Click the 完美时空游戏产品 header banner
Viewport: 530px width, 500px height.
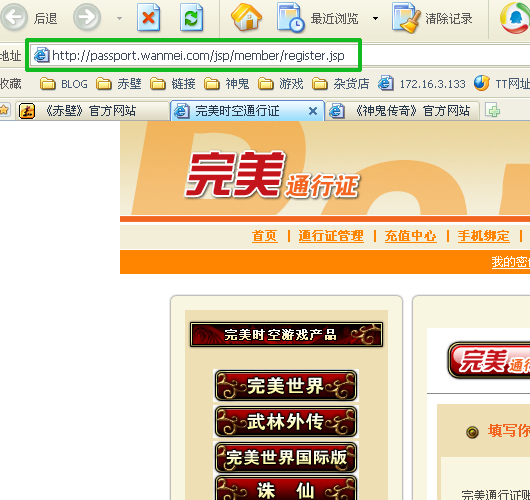(x=286, y=335)
